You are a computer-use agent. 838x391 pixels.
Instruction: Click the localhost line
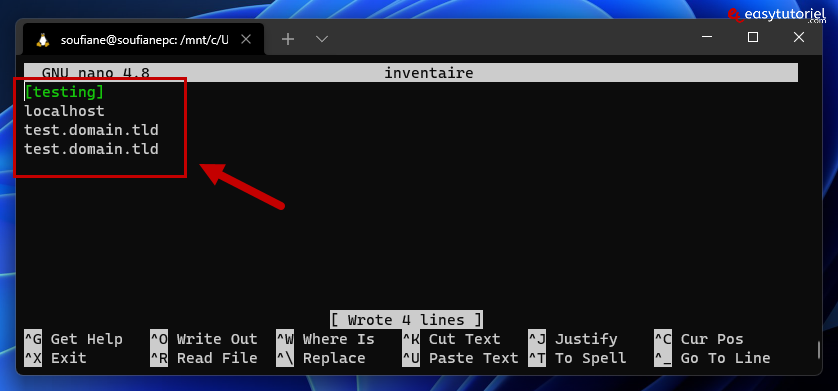(x=64, y=111)
